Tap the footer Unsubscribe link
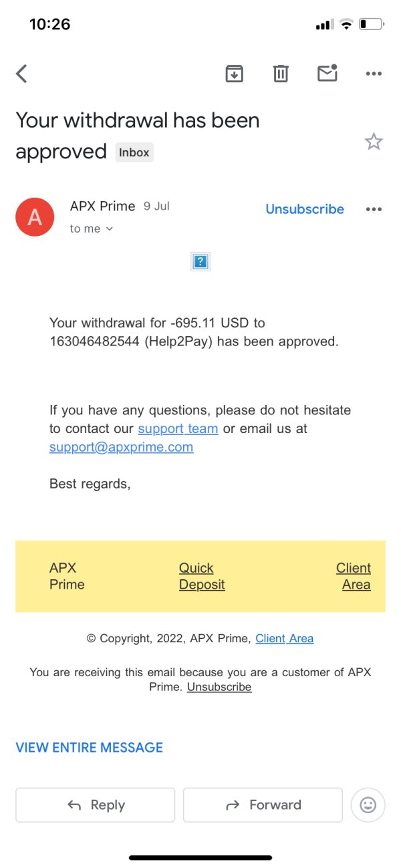Screen dimensions: 401x868 pyautogui.click(x=219, y=687)
